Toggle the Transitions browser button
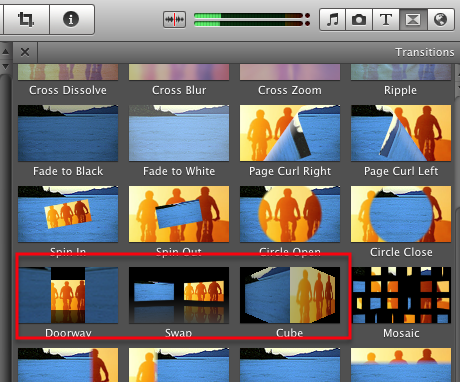 pyautogui.click(x=413, y=20)
